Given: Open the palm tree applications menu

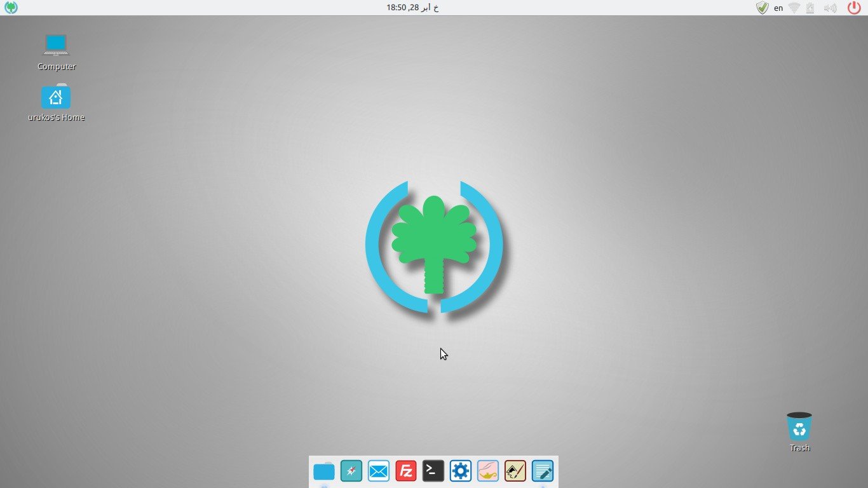Looking at the screenshot, I should click(11, 8).
